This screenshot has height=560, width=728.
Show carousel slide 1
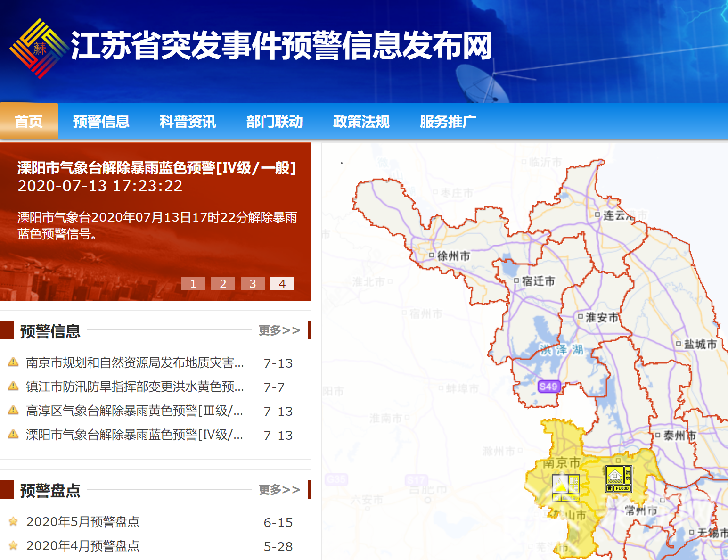pyautogui.click(x=193, y=283)
